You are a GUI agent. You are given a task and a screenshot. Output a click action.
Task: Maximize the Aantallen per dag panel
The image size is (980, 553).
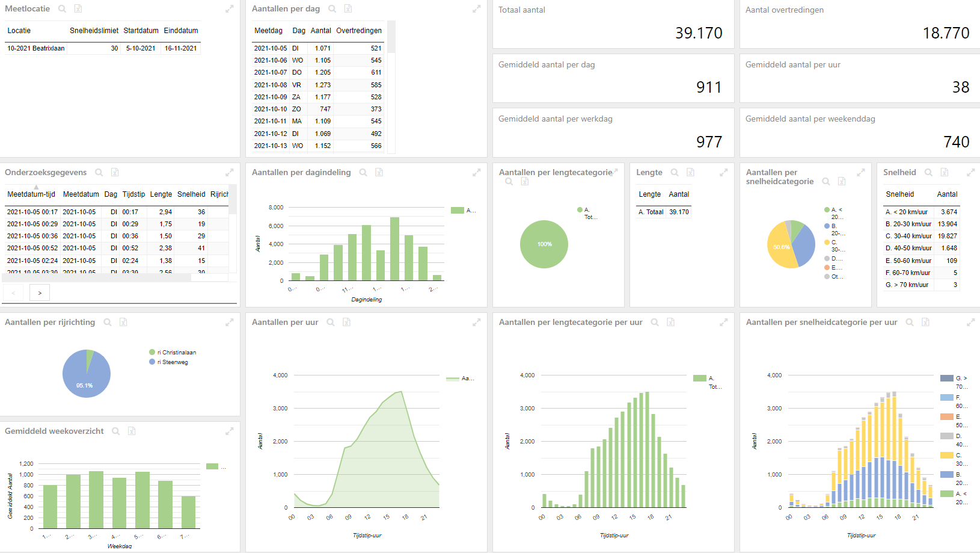[476, 9]
